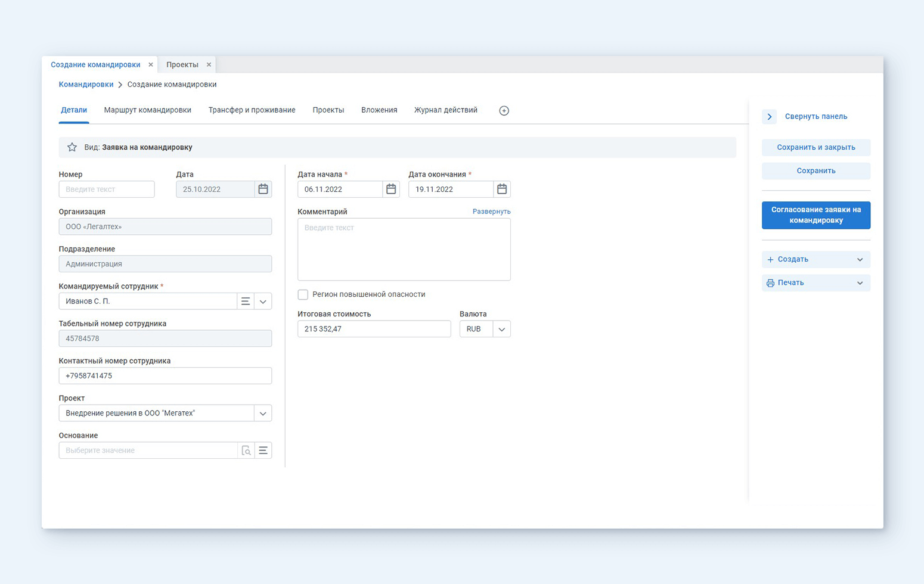Expand the Проект dropdown arrow
Screen dimensions: 924x584
pyautogui.click(x=263, y=413)
